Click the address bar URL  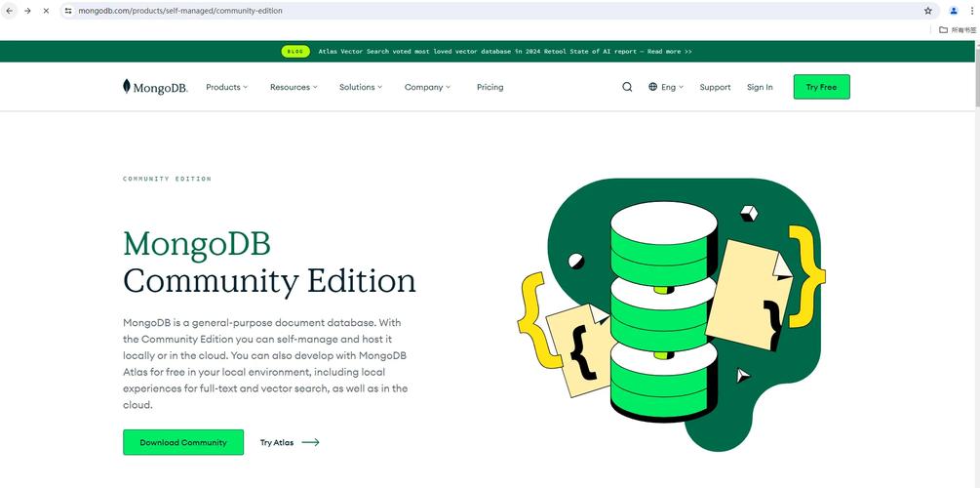[180, 11]
